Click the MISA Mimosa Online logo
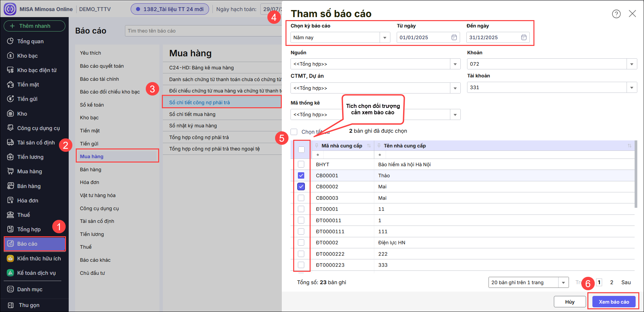Screen dimensions: 644x312 tap(10, 9)
